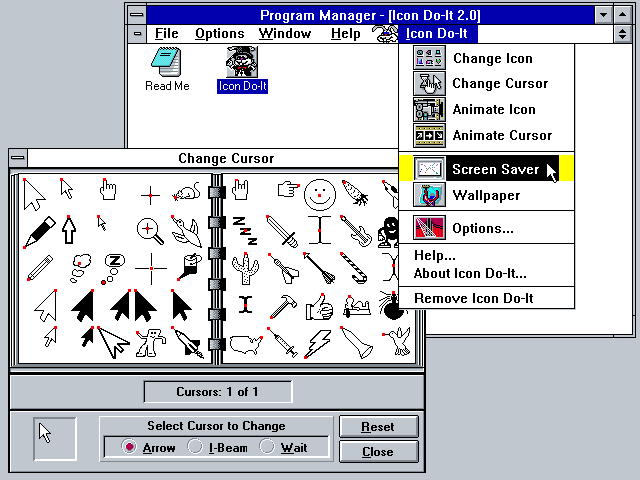This screenshot has height=480, width=640.
Task: Select the lightning bolt cursor
Action: click(318, 344)
